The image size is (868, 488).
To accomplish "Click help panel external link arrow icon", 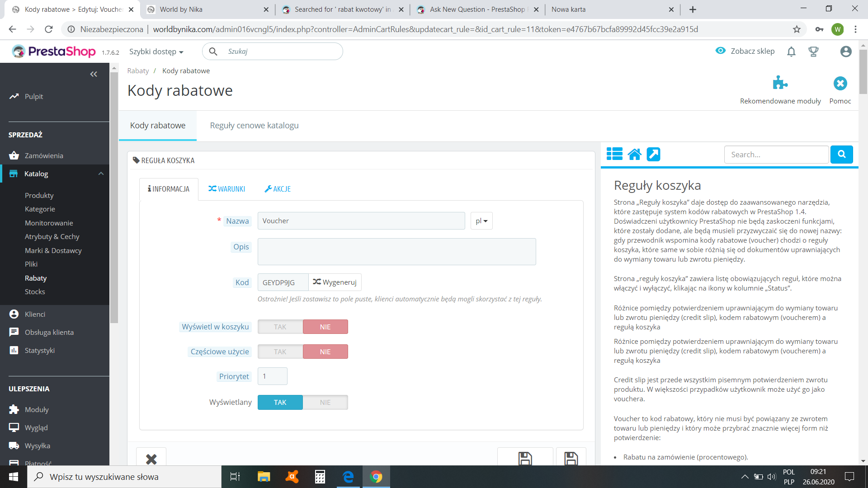I will click(x=653, y=155).
